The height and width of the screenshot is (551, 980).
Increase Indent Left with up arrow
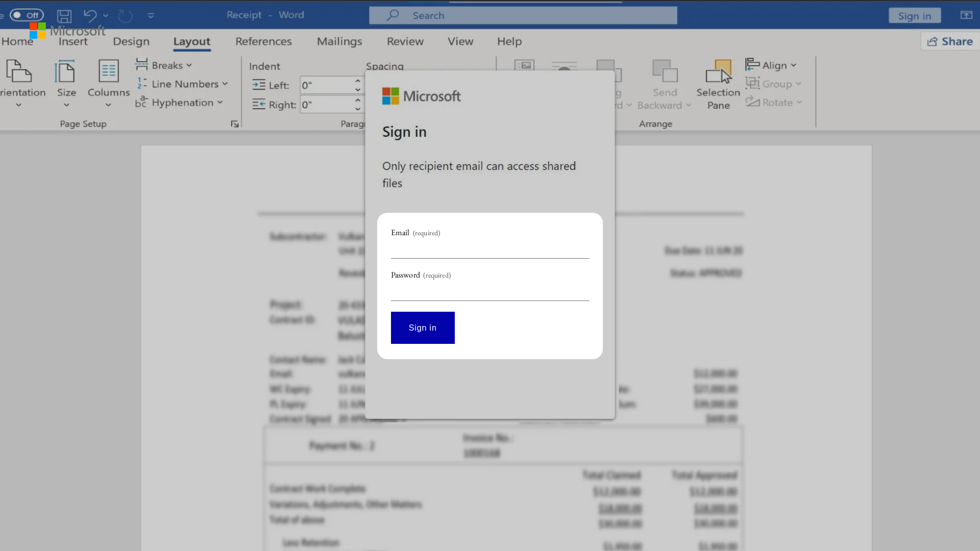pos(358,81)
